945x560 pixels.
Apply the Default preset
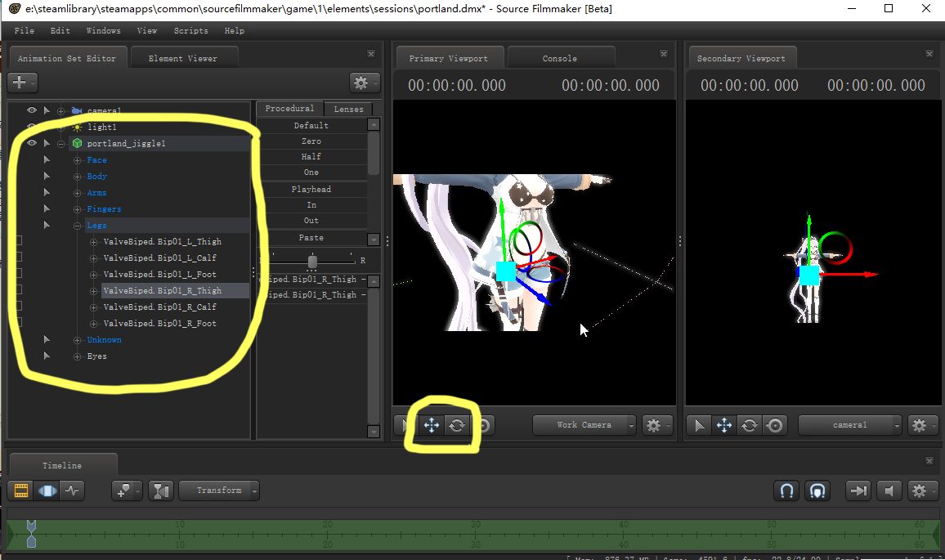(x=311, y=125)
